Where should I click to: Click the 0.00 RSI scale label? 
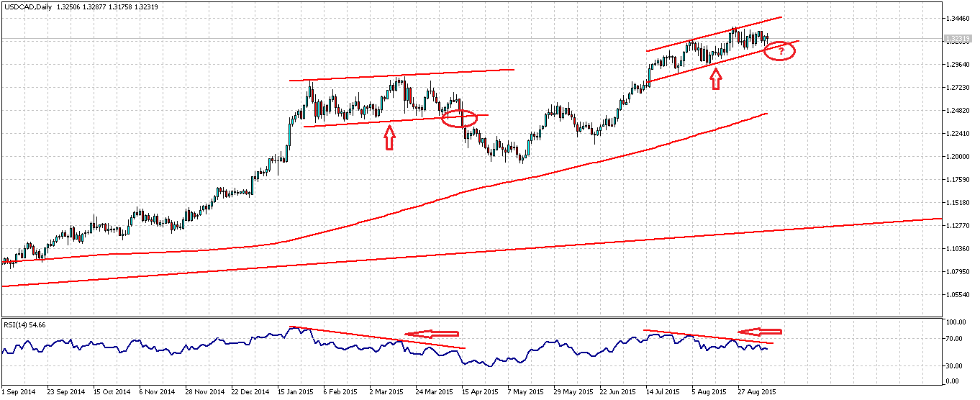pos(953,381)
